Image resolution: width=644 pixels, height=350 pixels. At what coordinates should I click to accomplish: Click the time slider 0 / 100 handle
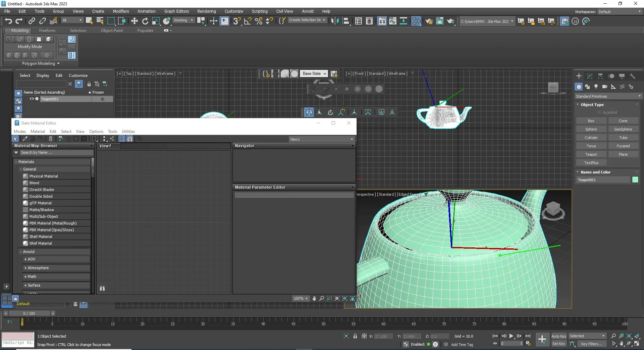pos(29,313)
